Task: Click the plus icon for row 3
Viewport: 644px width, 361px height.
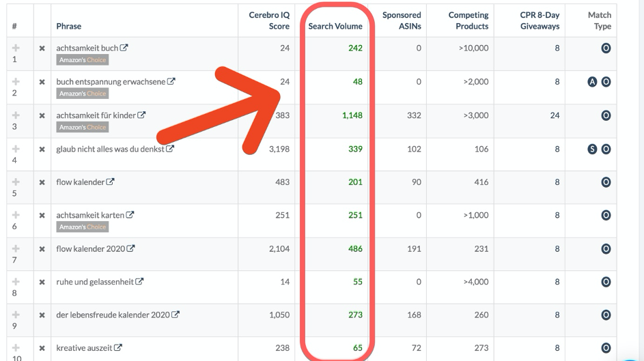Action: tap(16, 115)
